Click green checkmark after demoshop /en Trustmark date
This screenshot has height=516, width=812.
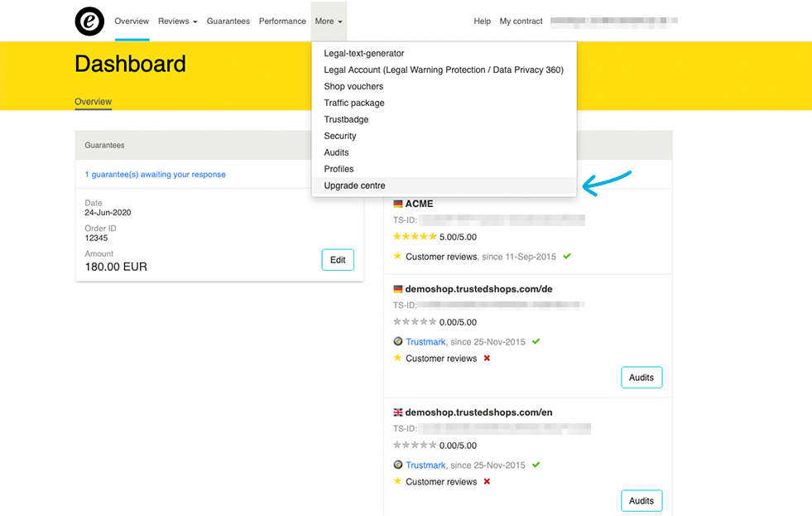(536, 465)
